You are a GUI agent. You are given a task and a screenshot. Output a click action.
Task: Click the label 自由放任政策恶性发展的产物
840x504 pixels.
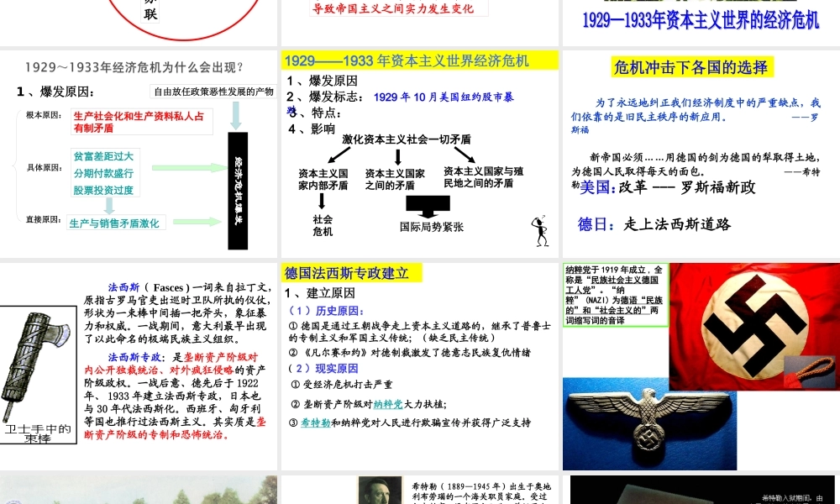click(213, 92)
